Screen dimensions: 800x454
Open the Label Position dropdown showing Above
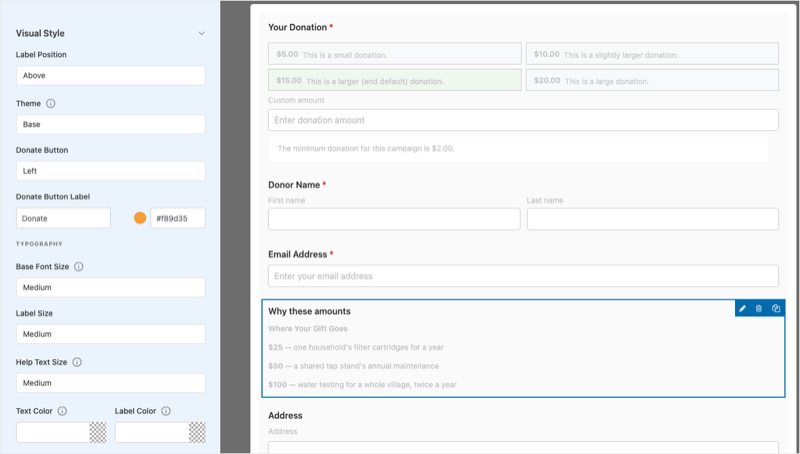(111, 75)
